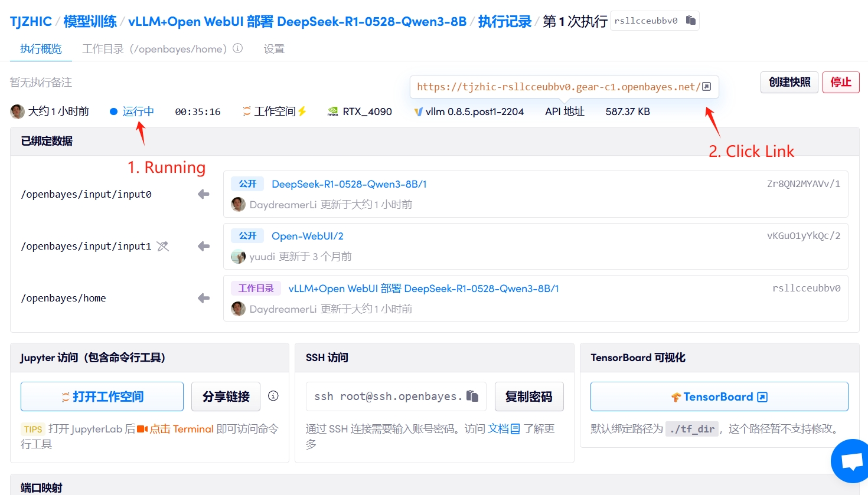The image size is (868, 495).
Task: Click 暂无执行备注 note text
Action: coord(41,82)
